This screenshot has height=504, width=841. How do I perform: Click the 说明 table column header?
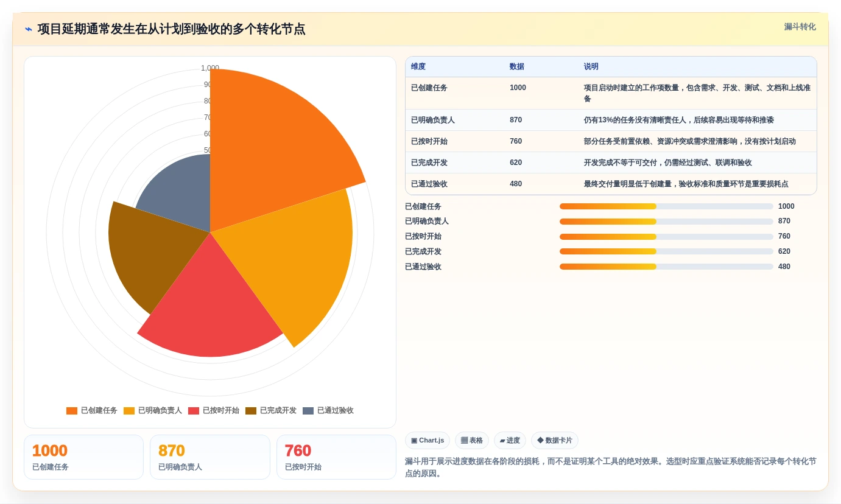click(x=591, y=66)
